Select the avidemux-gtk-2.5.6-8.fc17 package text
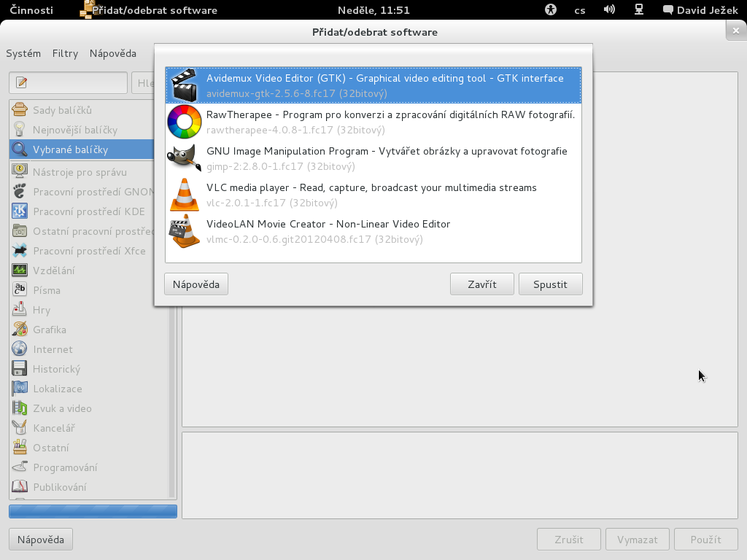 (296, 93)
